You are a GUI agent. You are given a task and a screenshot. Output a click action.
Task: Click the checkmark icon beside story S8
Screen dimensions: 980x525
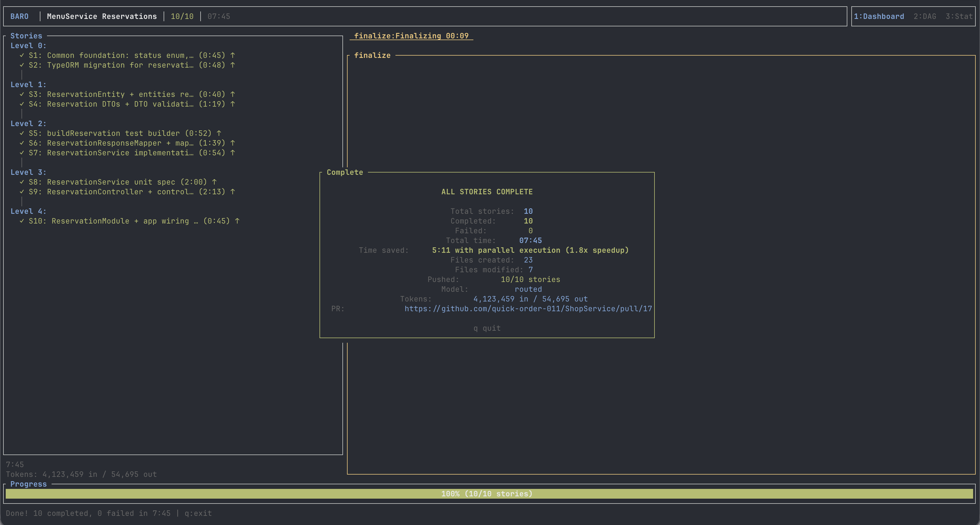pos(22,182)
